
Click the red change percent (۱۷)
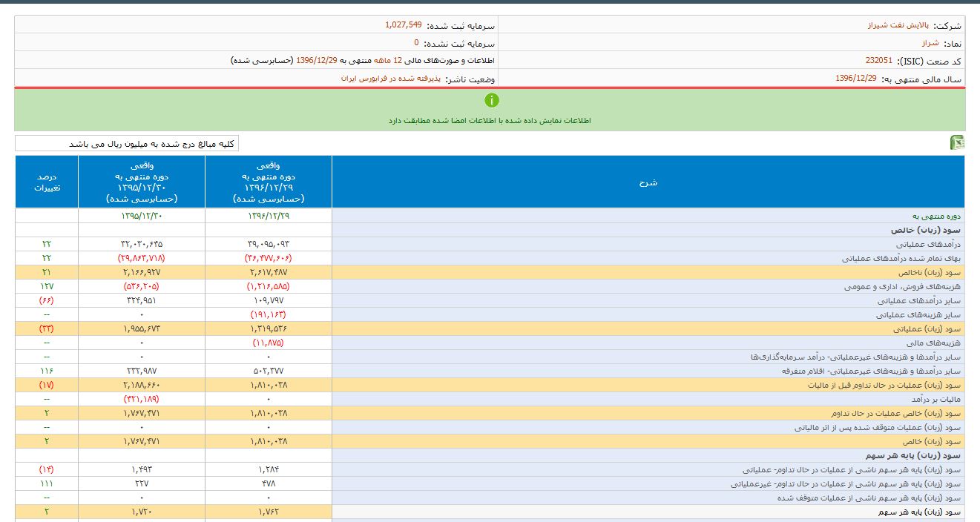(46, 385)
